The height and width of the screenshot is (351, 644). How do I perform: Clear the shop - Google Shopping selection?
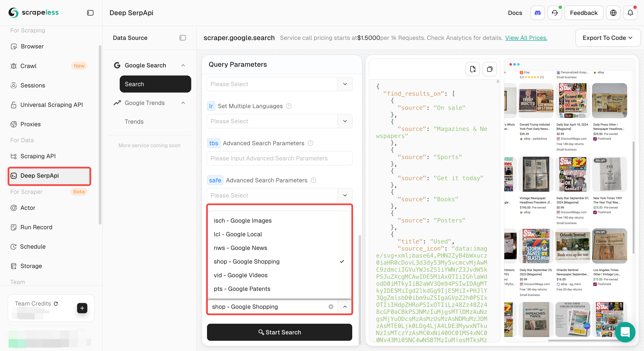coord(331,307)
